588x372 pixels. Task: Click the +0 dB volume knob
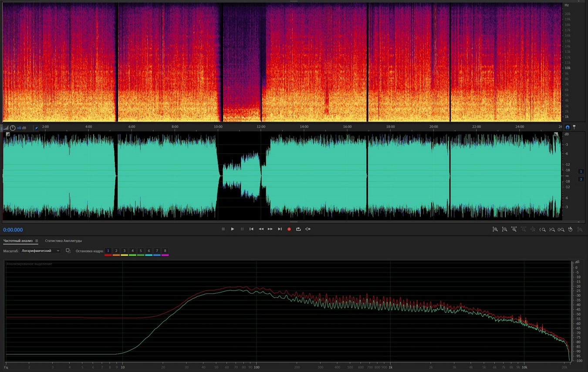pos(13,128)
